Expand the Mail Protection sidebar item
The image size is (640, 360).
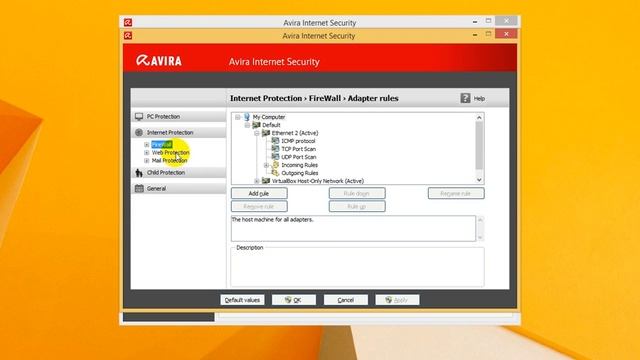pyautogui.click(x=147, y=160)
